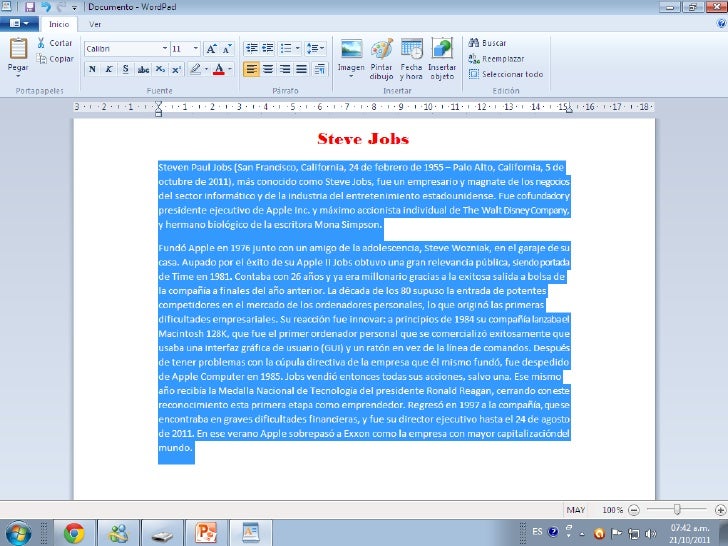Open Reemplazar replace tool
This screenshot has height=546, width=728.
click(496, 58)
